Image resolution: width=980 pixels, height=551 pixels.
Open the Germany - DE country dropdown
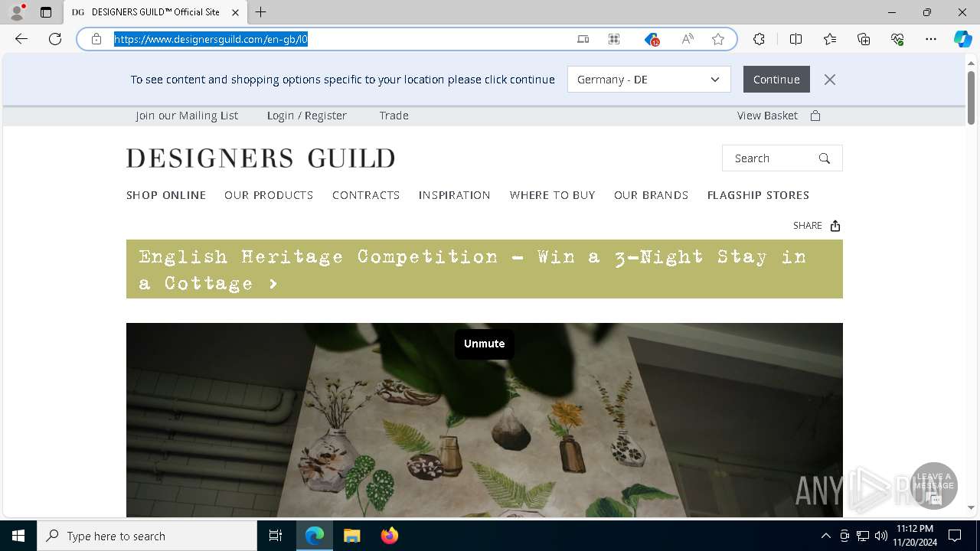point(649,80)
